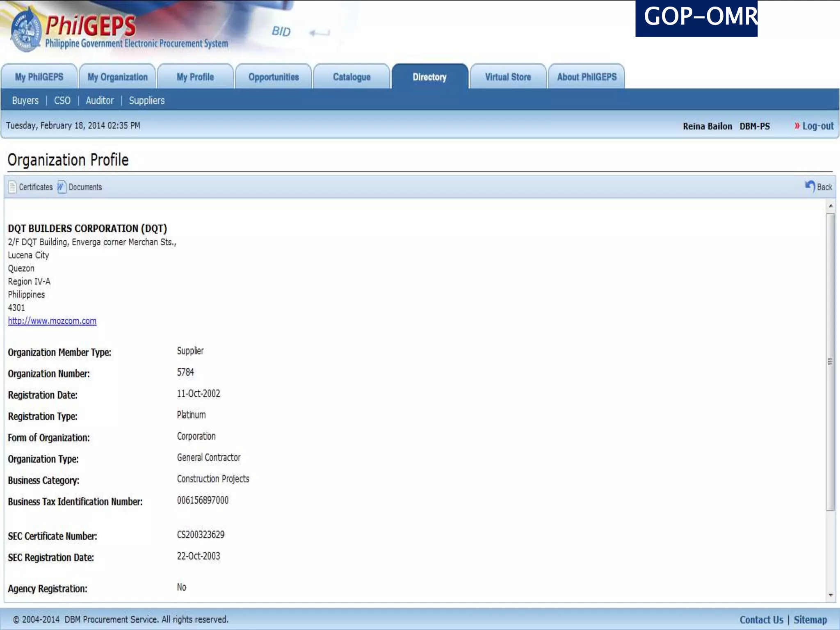Click the Contact Us footer link
The width and height of the screenshot is (840, 630).
[x=761, y=620]
